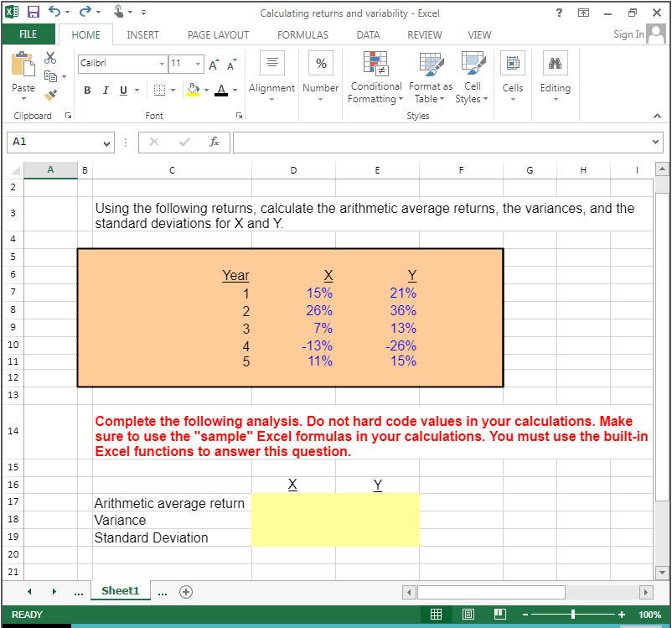Select the Fill Color bucket icon
Viewport: 672px width, 628px height.
pos(191,90)
